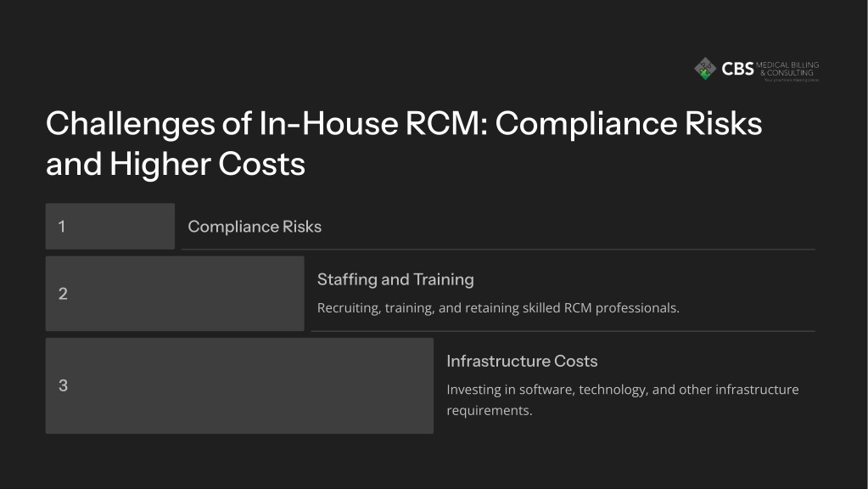
Task: Click the green puzzle piece in the logo
Action: 705,75
